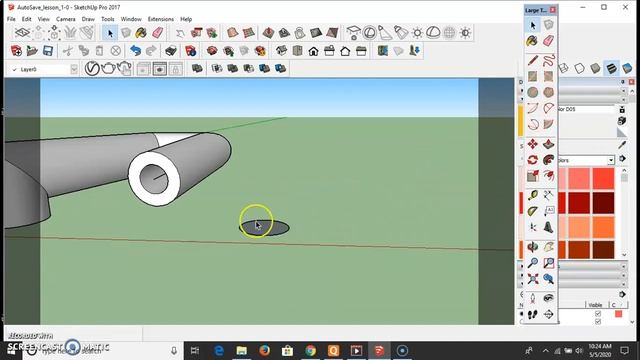Click the Print icon
The width and height of the screenshot is (640, 360).
pos(171,51)
